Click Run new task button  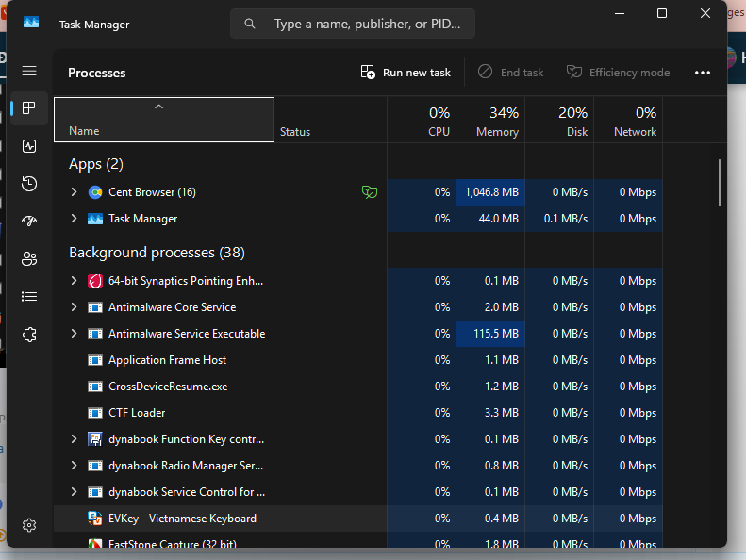(x=406, y=73)
